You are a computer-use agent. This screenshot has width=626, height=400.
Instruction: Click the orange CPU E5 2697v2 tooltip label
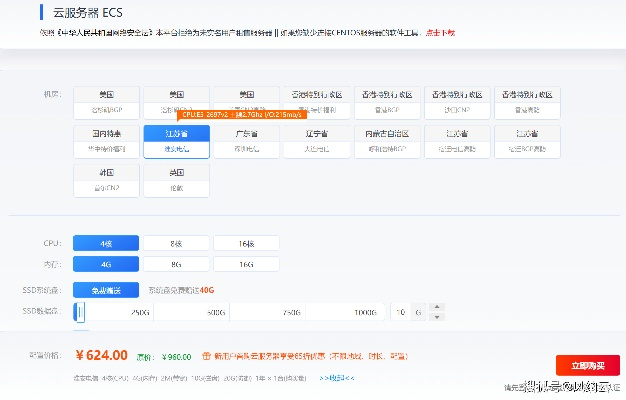pos(242,115)
